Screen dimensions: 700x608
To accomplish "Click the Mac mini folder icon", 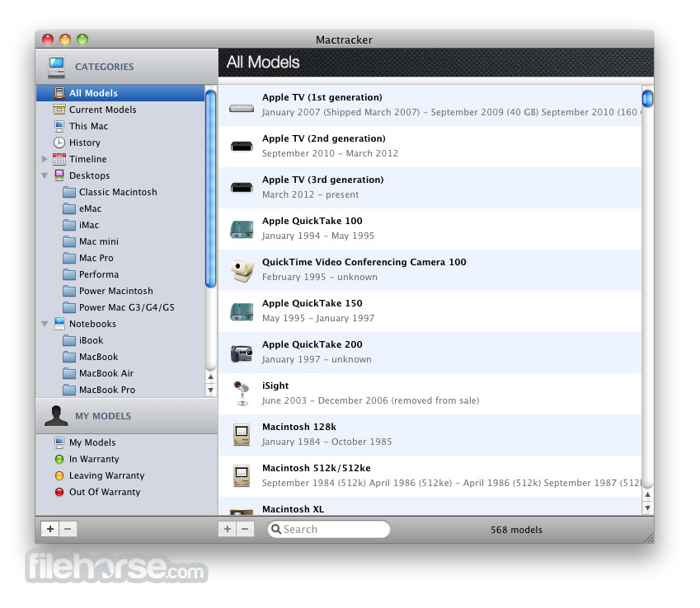I will [x=68, y=241].
